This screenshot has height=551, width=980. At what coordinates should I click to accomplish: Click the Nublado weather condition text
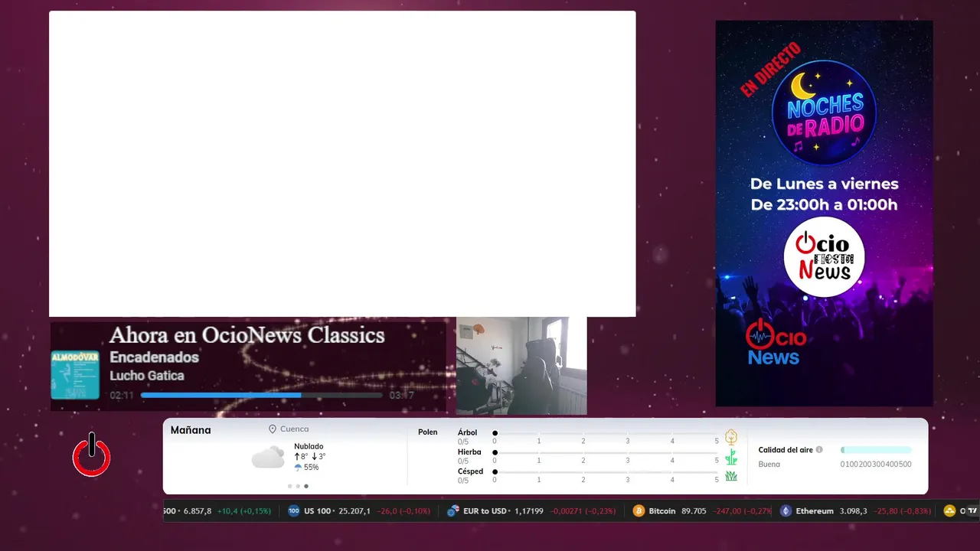pos(309,446)
